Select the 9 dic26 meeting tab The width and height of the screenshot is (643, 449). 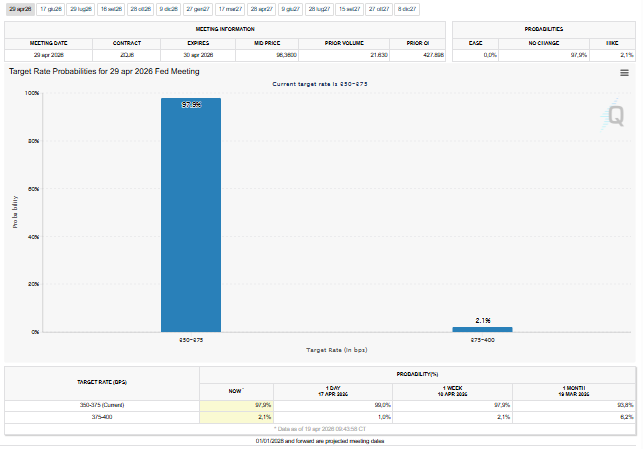[169, 8]
